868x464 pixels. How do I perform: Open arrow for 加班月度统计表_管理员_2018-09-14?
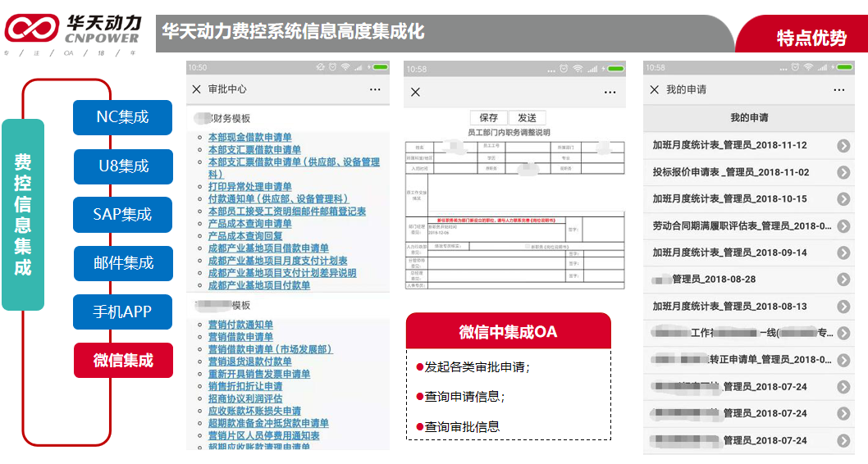pos(843,252)
